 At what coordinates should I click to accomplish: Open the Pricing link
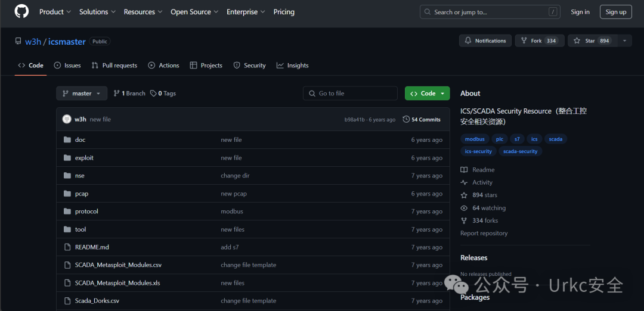tap(284, 12)
